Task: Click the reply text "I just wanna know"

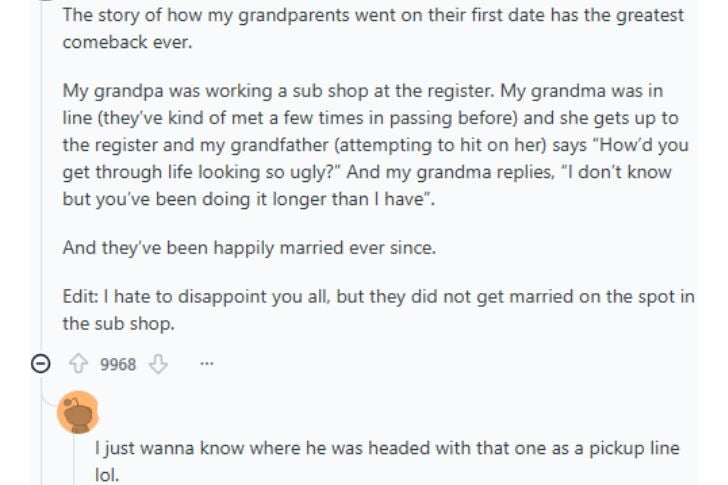Action: (160, 449)
